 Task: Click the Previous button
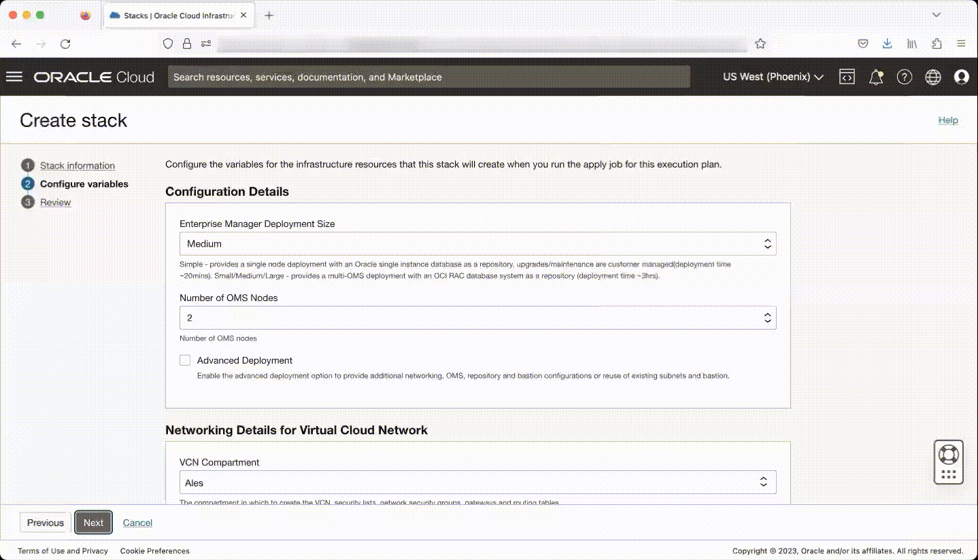point(46,523)
